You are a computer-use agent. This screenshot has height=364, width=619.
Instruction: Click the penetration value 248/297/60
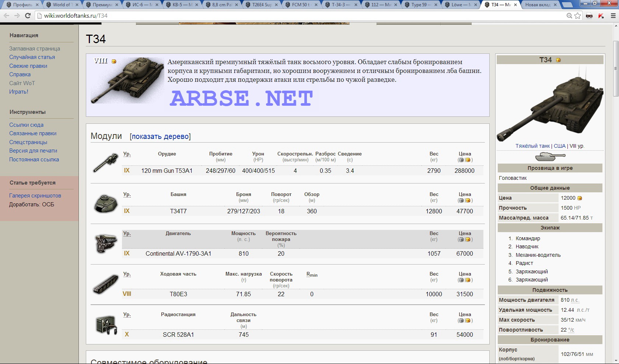coord(221,171)
